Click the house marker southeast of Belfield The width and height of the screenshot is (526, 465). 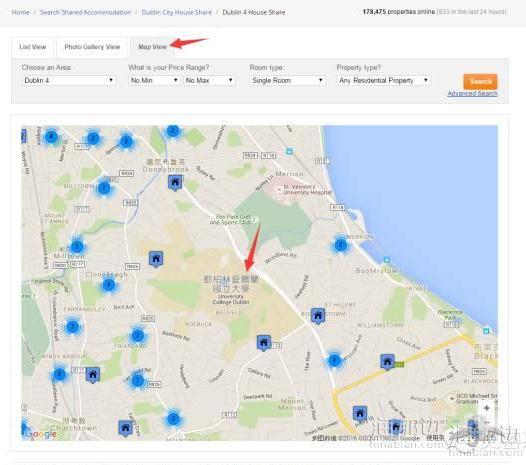[264, 343]
